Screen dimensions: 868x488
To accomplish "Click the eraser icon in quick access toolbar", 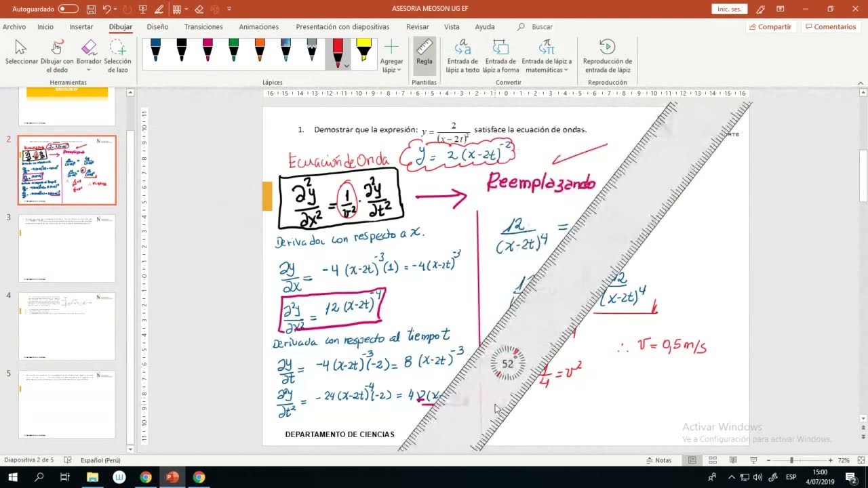I will (199, 9).
